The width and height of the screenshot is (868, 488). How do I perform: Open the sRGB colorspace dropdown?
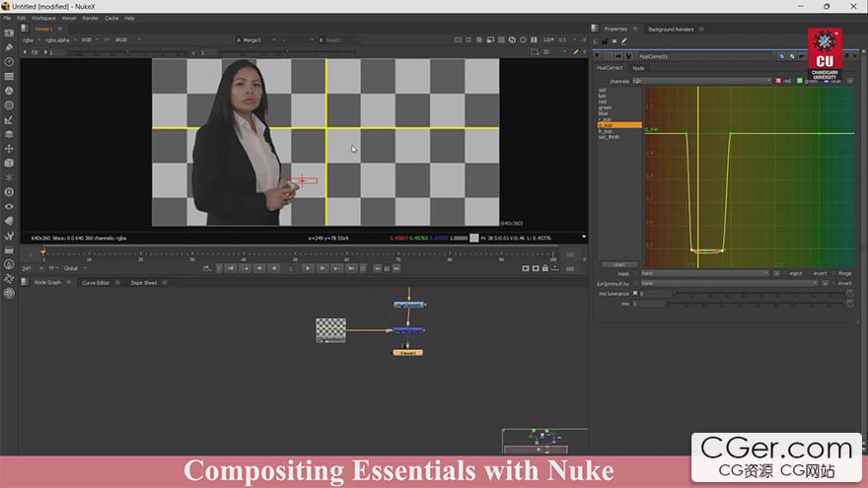click(x=128, y=39)
